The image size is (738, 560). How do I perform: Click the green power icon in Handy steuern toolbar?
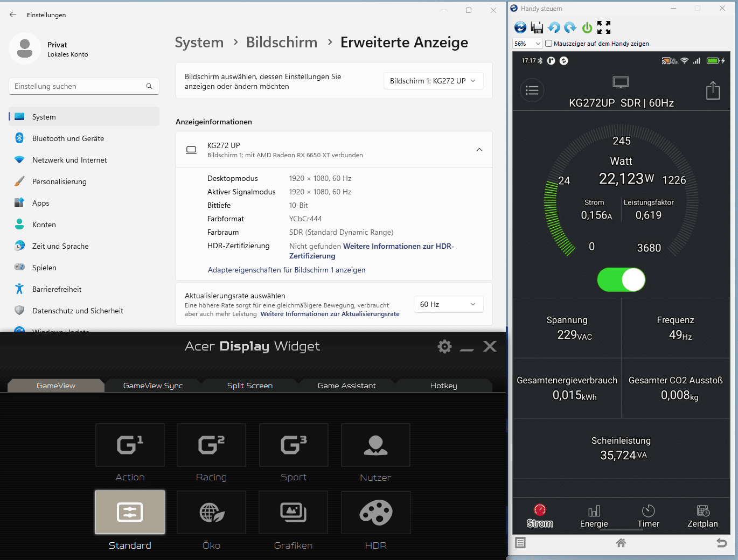point(587,27)
